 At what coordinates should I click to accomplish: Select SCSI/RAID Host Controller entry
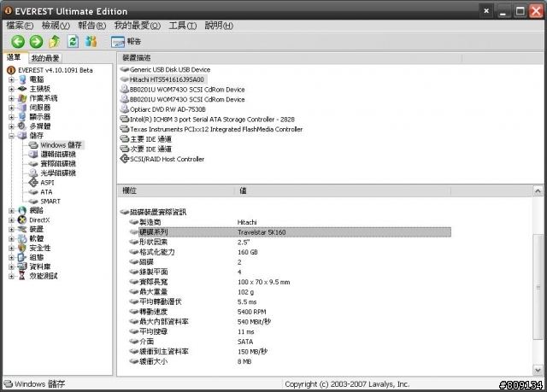pos(168,159)
